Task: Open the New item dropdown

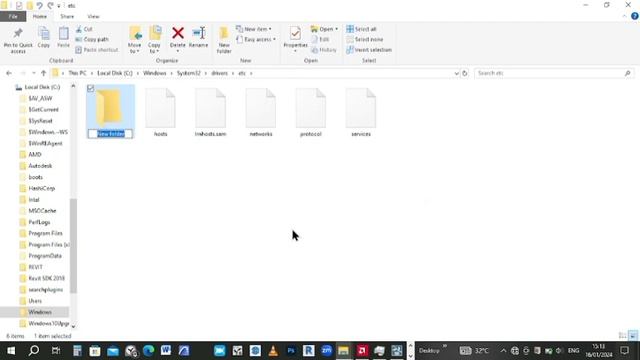Action: [254, 29]
